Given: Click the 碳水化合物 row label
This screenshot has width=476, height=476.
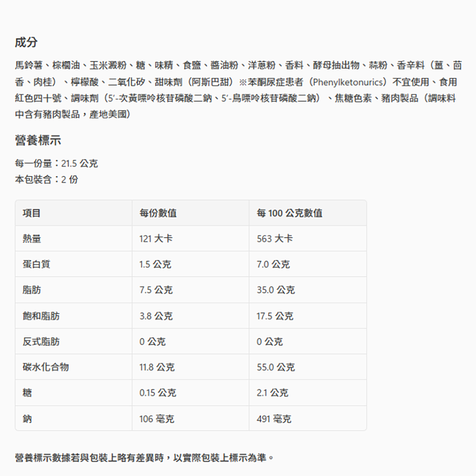Looking at the screenshot, I should (46, 367).
